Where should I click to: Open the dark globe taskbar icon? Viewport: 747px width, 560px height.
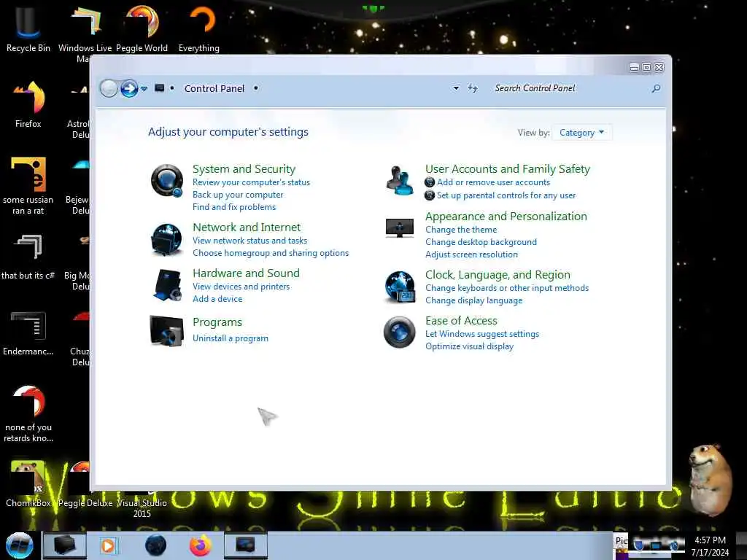tap(156, 545)
